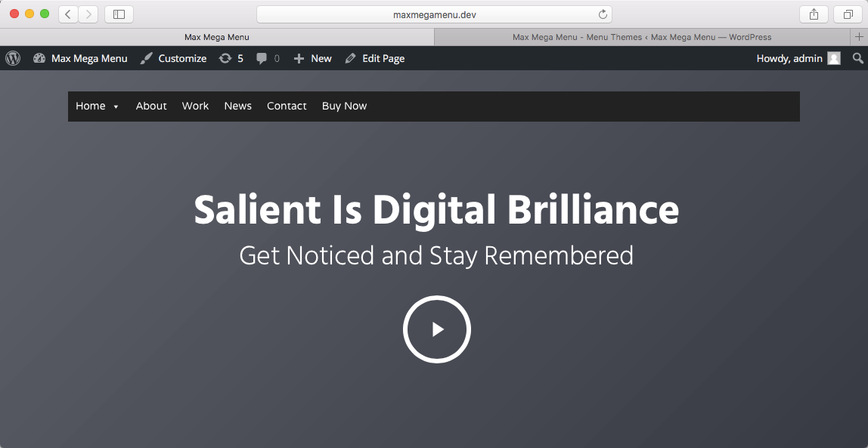
Task: Click the Get Noticed and Stay Remembered subtitle
Action: tap(437, 255)
